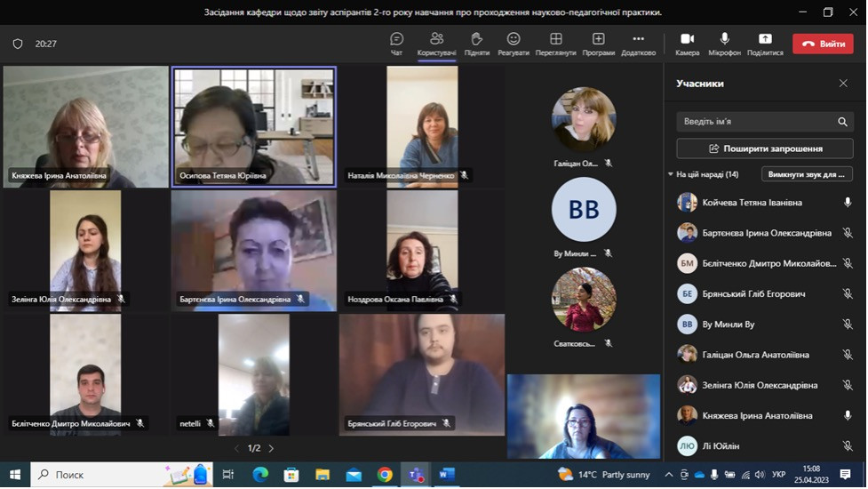Click the participant search magnifier icon
This screenshot has height=489, width=868.
842,122
